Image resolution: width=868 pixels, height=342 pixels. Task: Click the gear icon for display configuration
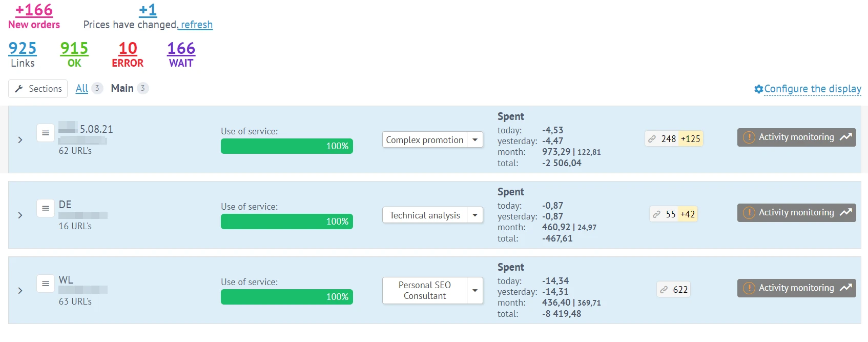click(758, 89)
